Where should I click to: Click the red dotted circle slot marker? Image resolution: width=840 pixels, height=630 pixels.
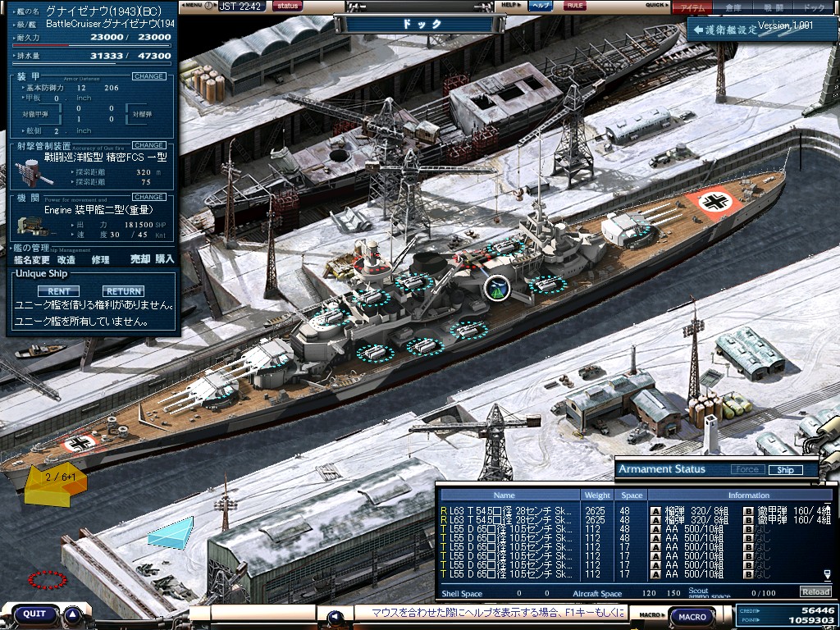[47, 580]
